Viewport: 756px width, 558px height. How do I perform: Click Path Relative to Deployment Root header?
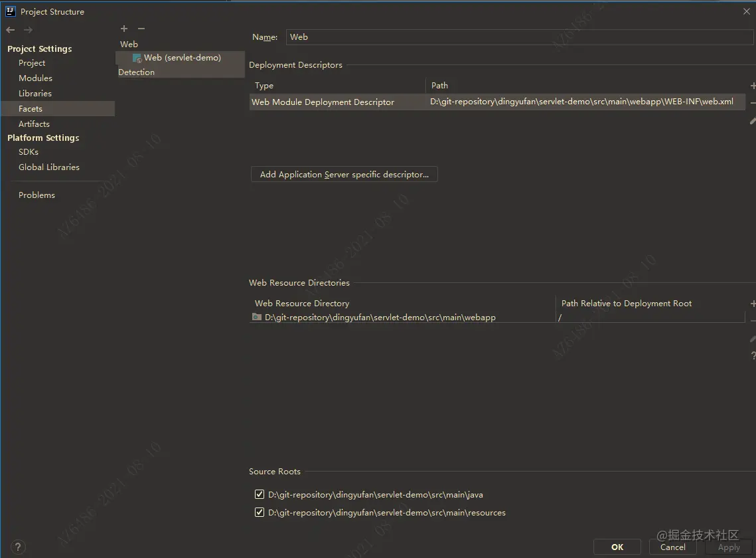click(627, 303)
